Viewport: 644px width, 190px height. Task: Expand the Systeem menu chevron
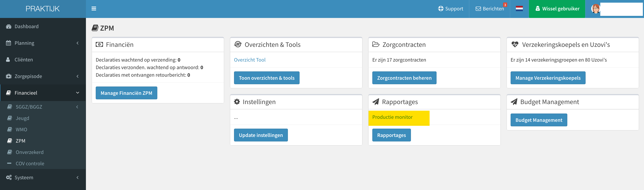point(77,178)
